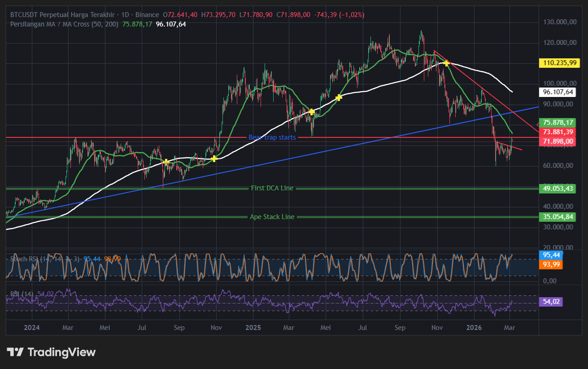Click the blue 95,44 Stoch RSI axis label
This screenshot has height=369, width=588.
[x=552, y=255]
